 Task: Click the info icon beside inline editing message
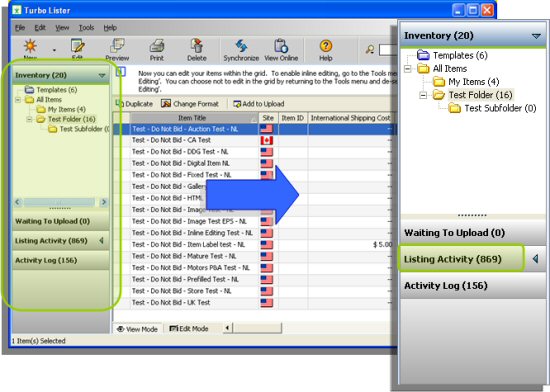(x=121, y=72)
